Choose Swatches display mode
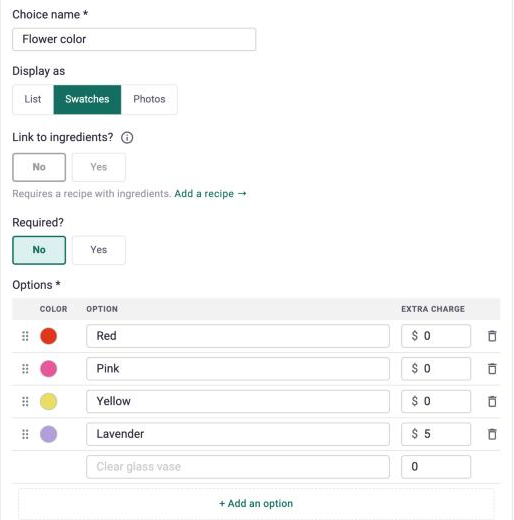 pos(87,99)
